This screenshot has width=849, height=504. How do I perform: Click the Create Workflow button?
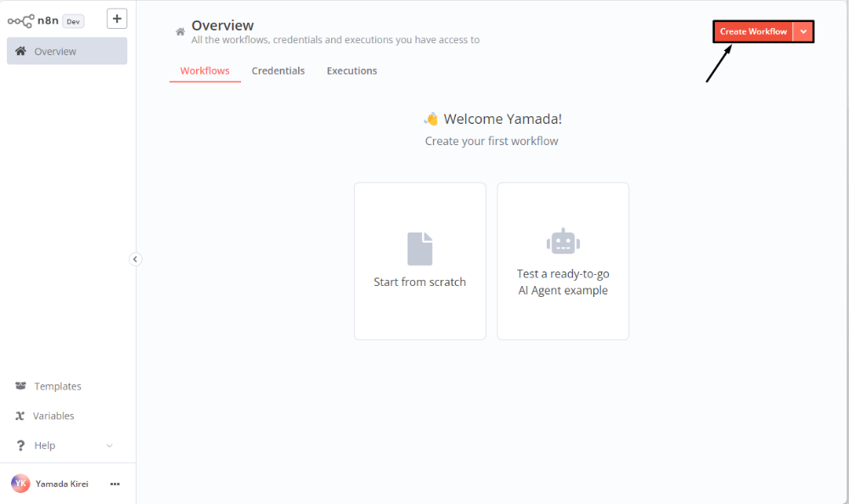[x=753, y=31]
